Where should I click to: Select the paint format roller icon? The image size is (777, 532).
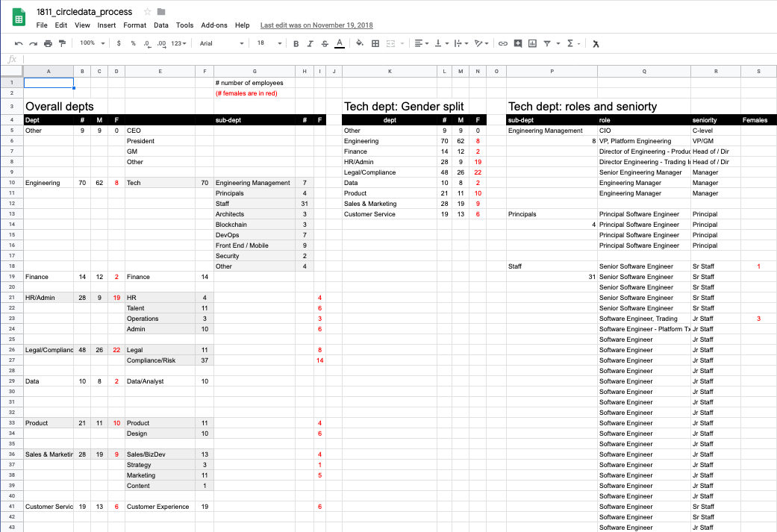coord(63,43)
